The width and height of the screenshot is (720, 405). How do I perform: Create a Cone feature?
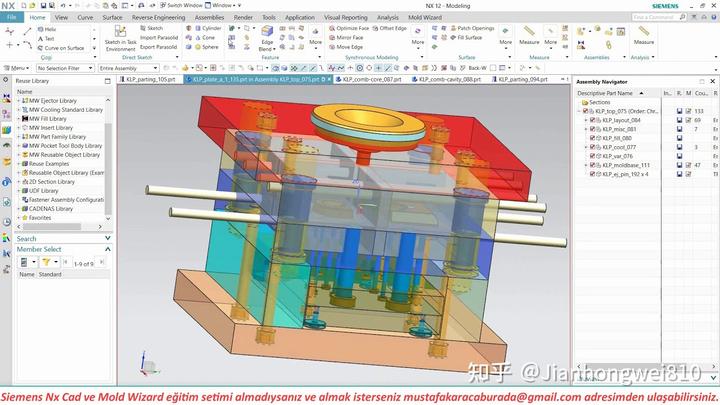205,38
